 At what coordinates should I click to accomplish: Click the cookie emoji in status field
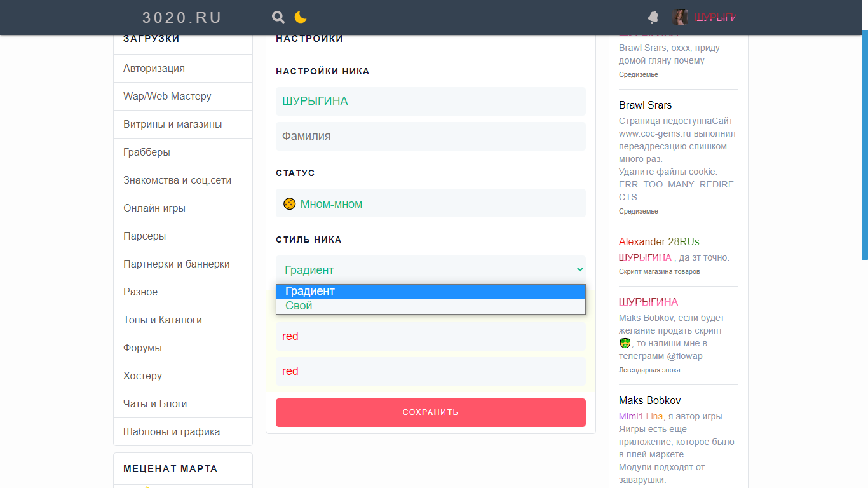[x=289, y=204]
